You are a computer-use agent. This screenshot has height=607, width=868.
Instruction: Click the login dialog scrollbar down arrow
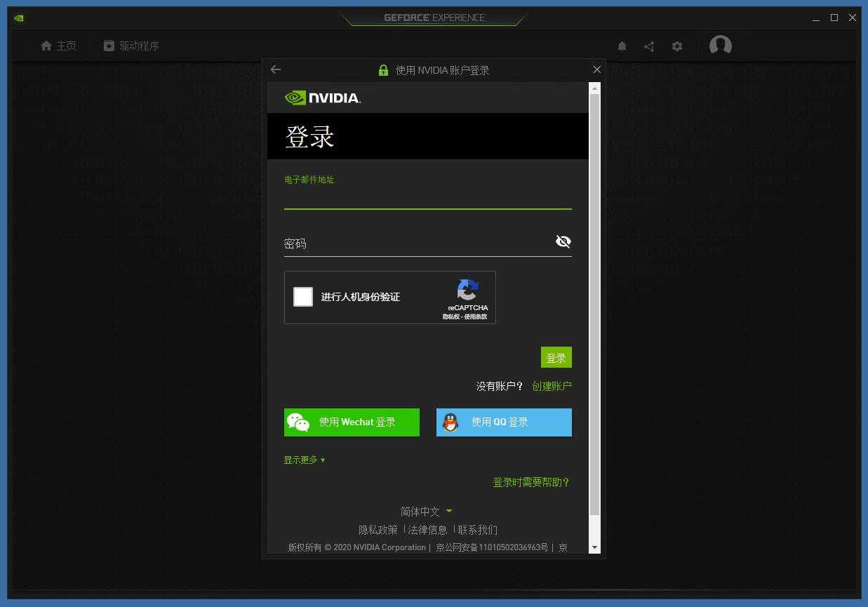point(595,547)
